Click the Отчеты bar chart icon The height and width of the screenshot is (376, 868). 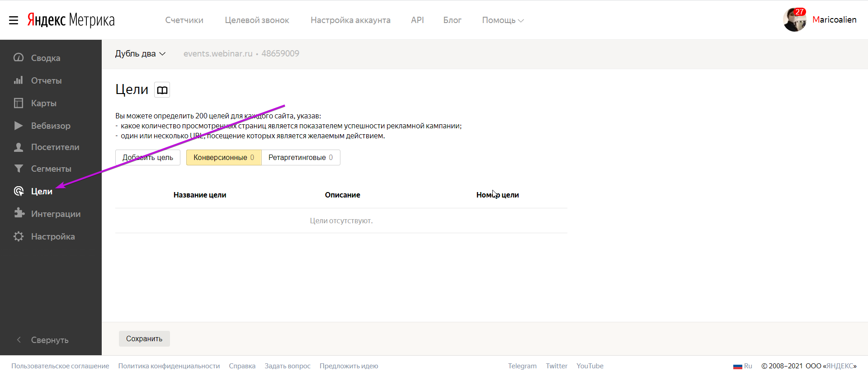[19, 80]
